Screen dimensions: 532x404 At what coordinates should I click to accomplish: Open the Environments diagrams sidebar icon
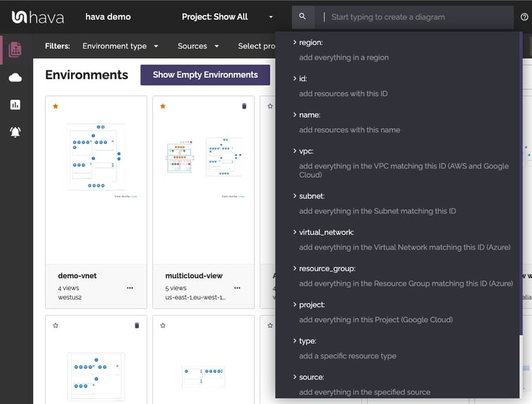[x=15, y=49]
